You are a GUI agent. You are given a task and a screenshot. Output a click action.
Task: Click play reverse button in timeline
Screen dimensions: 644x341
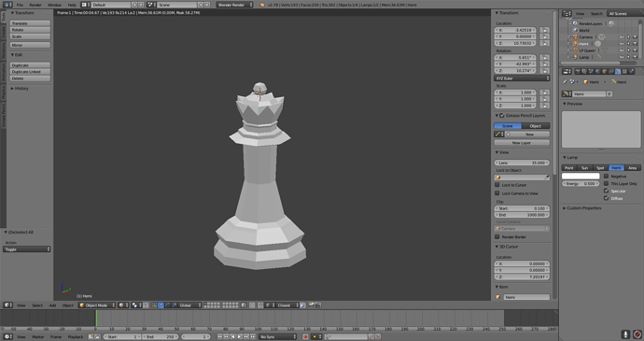233,336
